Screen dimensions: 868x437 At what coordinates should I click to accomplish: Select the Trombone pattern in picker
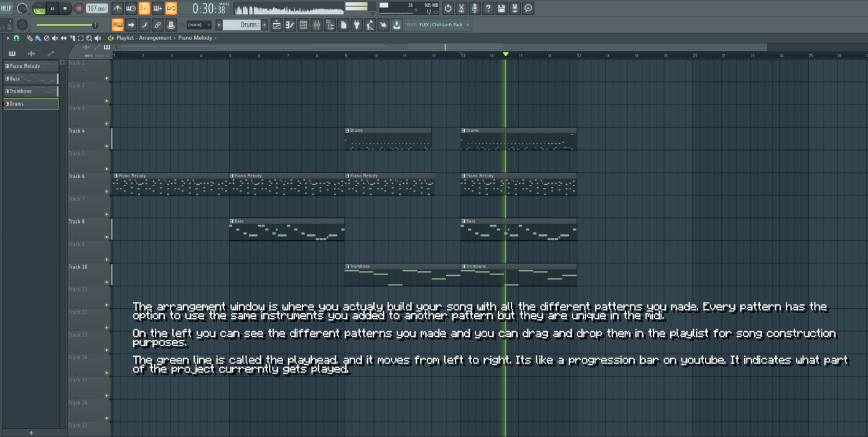31,92
